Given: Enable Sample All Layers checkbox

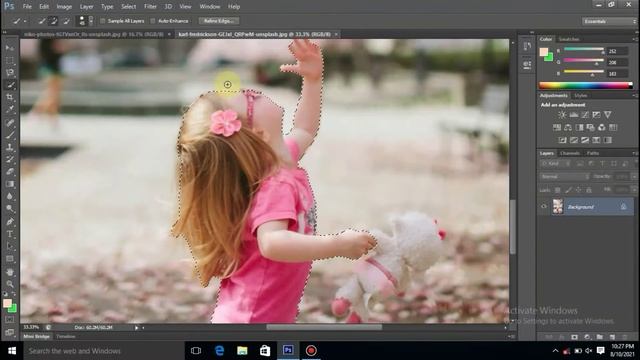Looking at the screenshot, I should click(x=103, y=21).
